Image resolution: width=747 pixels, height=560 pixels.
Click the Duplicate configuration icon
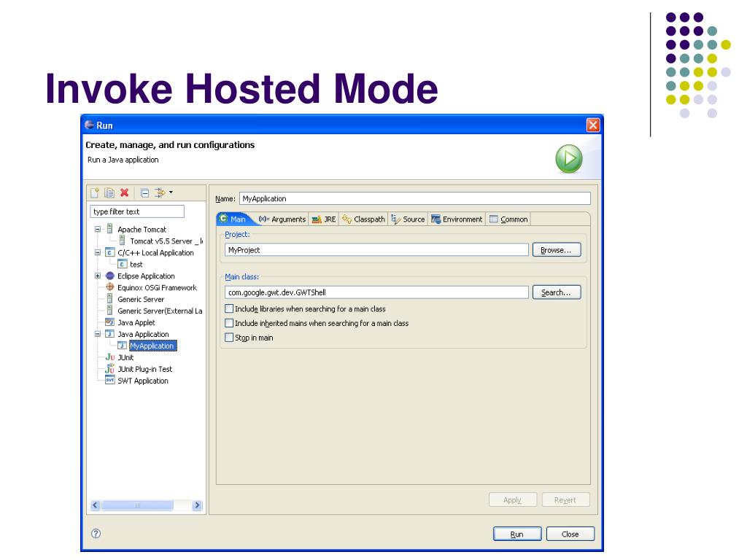109,193
